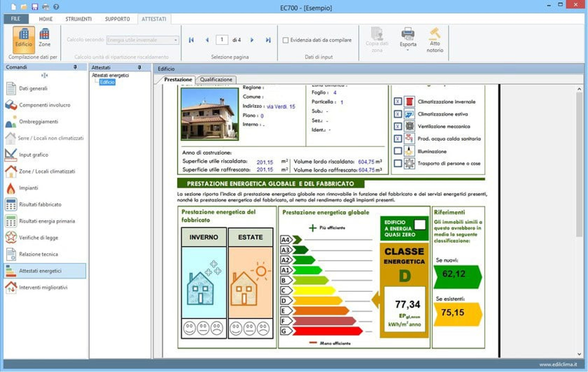588x372 pixels.
Task: Toggle Evidenzia dati da compilare checkbox
Action: pos(285,40)
